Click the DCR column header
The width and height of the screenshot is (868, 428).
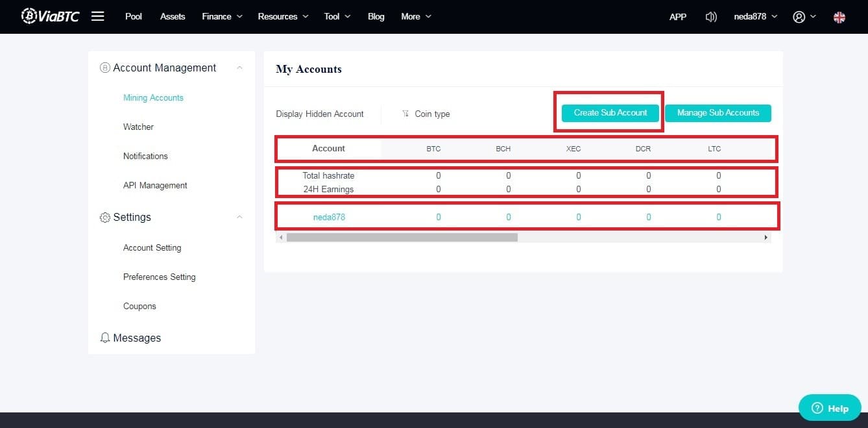(x=643, y=149)
